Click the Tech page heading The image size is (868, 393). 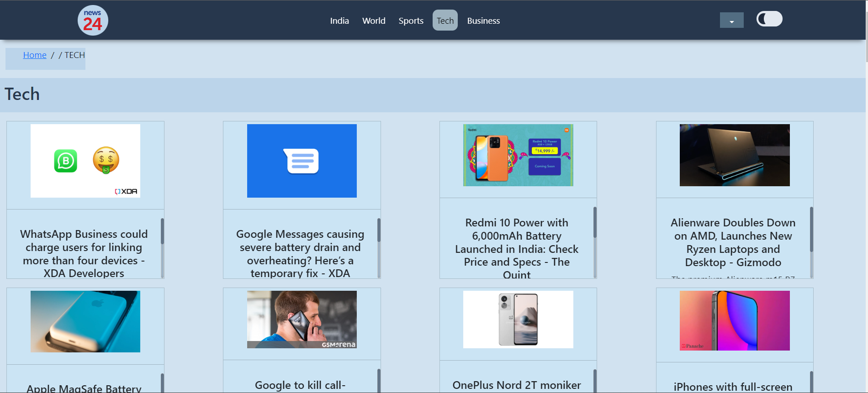[x=22, y=94]
